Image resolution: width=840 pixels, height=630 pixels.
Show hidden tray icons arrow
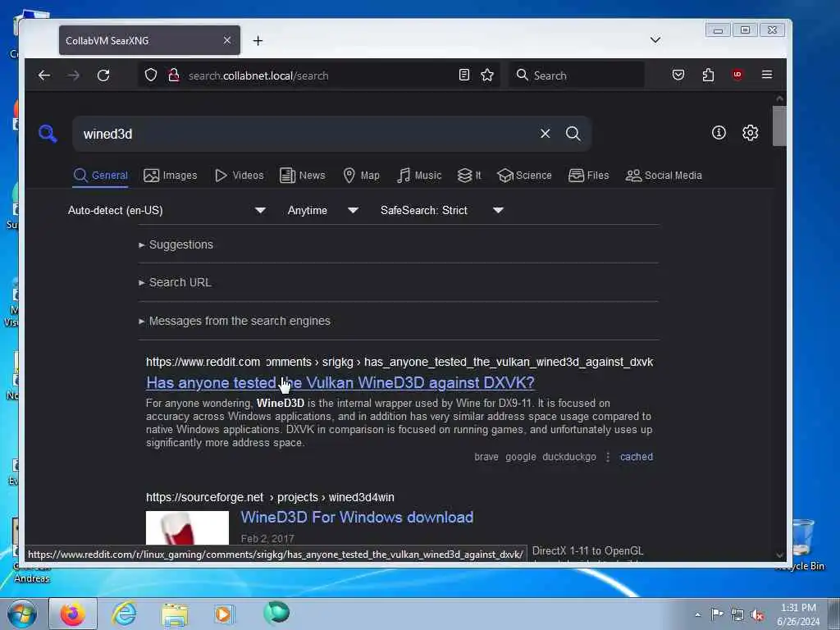coord(697,615)
